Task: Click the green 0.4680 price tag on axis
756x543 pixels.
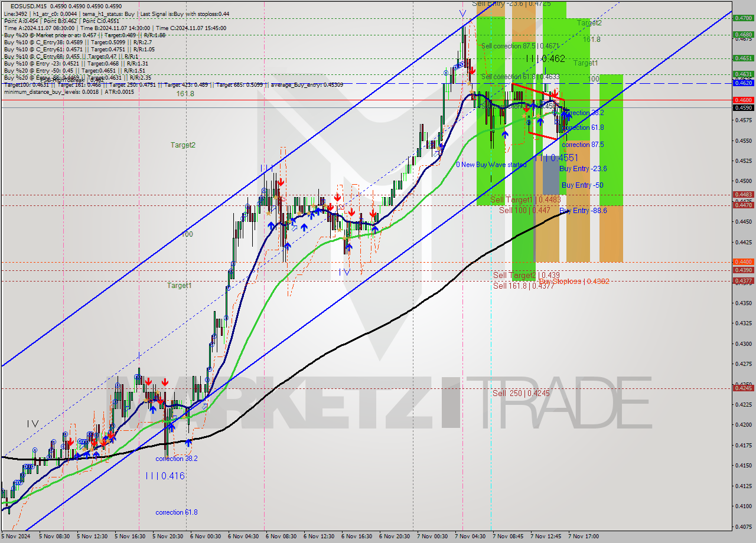Action: tap(742, 34)
